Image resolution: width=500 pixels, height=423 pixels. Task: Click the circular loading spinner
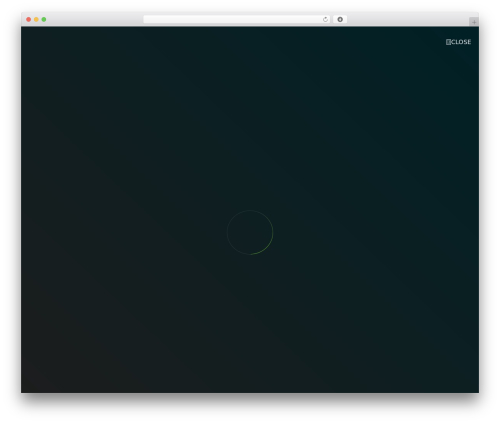click(250, 232)
